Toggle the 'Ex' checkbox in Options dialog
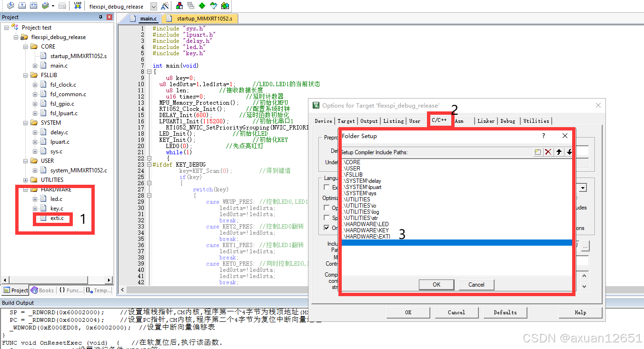This screenshot has height=349, width=644. [327, 188]
